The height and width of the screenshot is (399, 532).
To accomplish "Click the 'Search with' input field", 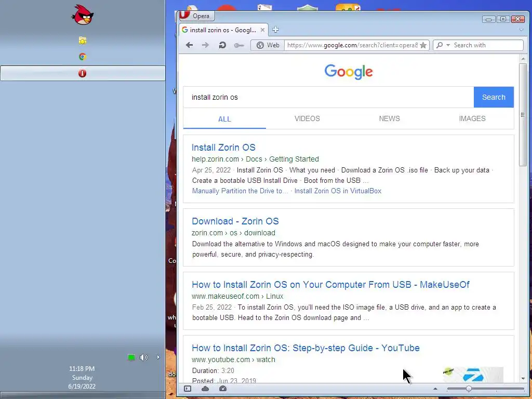I will [487, 45].
